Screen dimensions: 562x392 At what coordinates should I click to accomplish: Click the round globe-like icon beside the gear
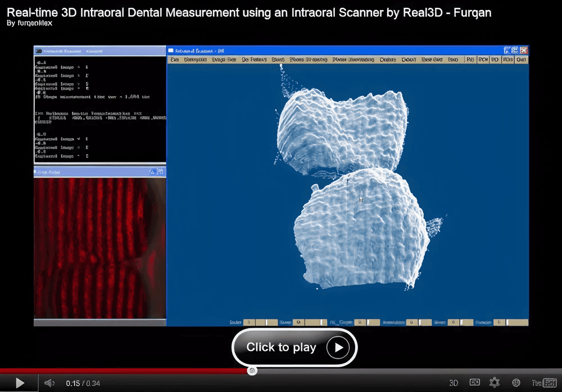516,382
